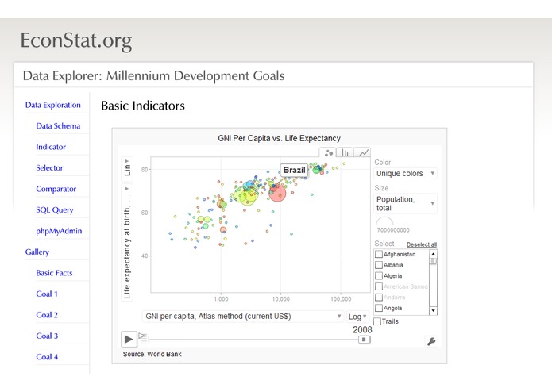Screen dimensions: 552x392
Task: Open the Goal 1 link
Action: (x=47, y=294)
